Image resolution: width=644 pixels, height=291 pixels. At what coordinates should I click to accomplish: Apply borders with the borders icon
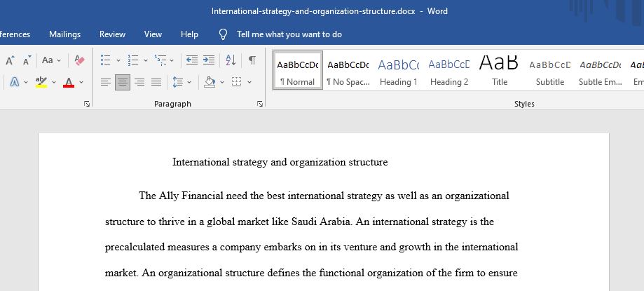(x=237, y=82)
